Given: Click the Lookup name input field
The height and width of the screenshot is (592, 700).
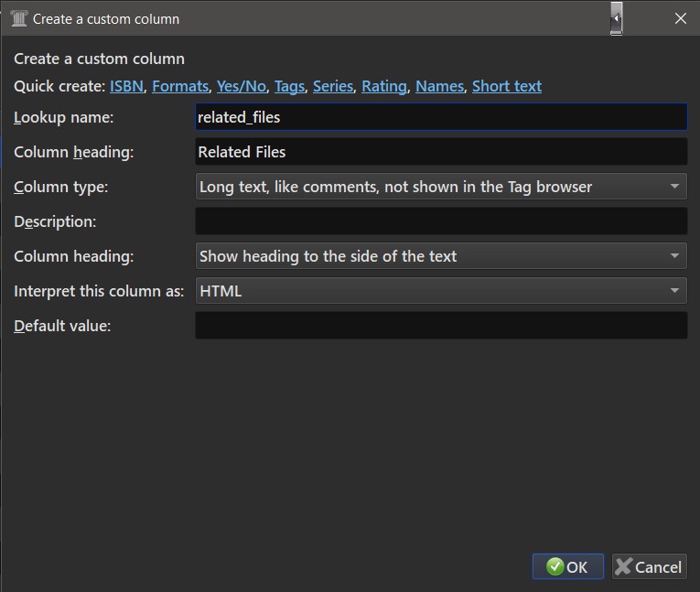Looking at the screenshot, I should pyautogui.click(x=441, y=117).
